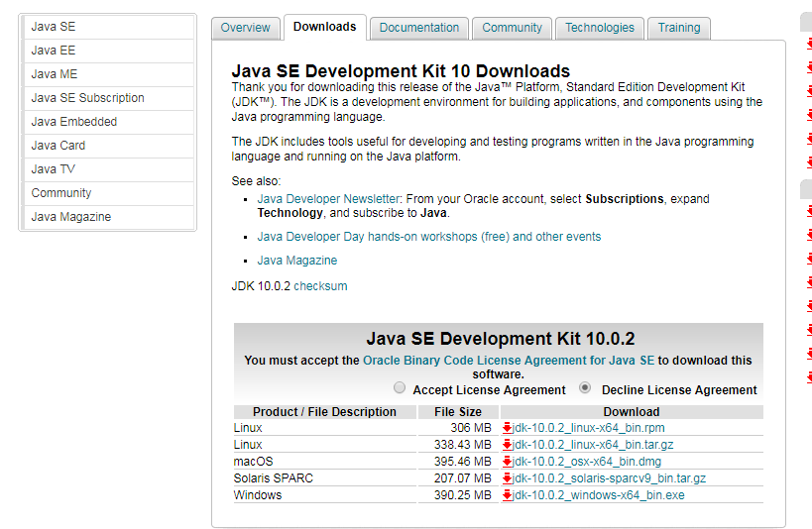
Task: Go to the Community tab
Action: pyautogui.click(x=513, y=28)
